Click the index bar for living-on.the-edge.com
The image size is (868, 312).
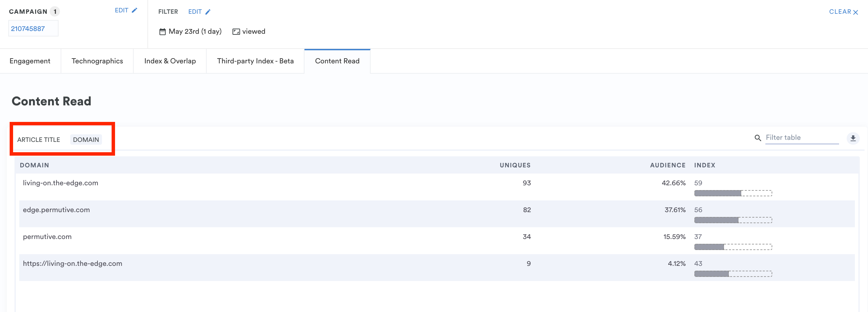(733, 193)
